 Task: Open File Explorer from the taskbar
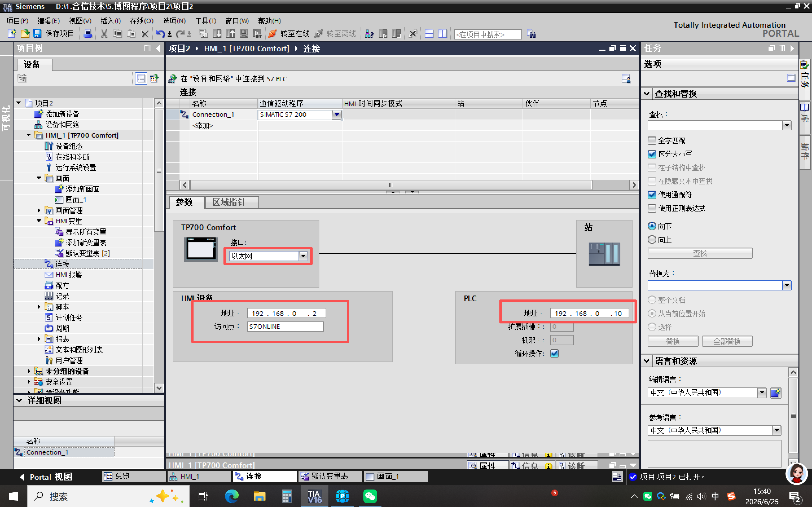coord(259,496)
